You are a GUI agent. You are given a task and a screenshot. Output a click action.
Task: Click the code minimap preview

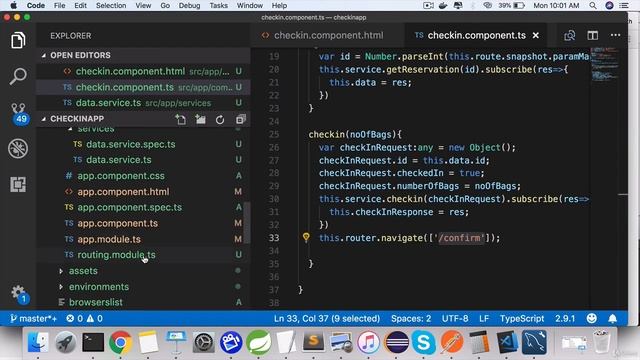(604, 65)
